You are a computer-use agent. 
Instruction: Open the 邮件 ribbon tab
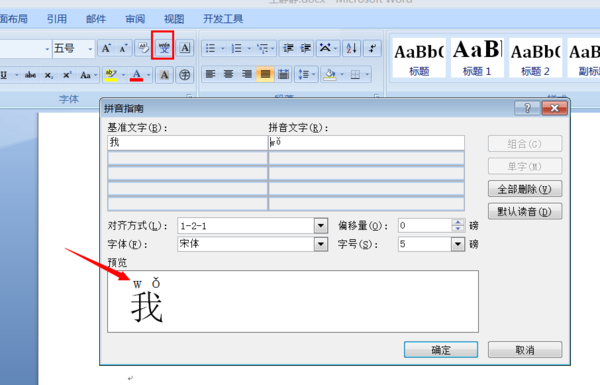96,19
